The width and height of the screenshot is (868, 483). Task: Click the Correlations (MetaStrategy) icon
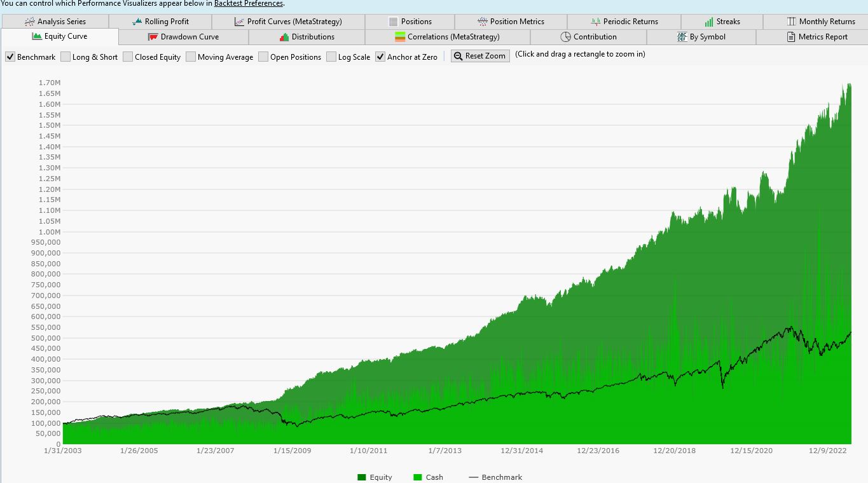point(400,37)
